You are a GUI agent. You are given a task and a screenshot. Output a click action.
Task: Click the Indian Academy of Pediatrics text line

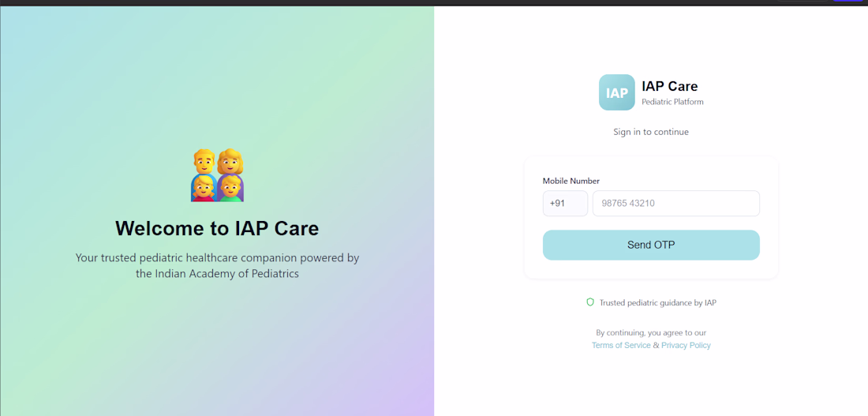(217, 274)
